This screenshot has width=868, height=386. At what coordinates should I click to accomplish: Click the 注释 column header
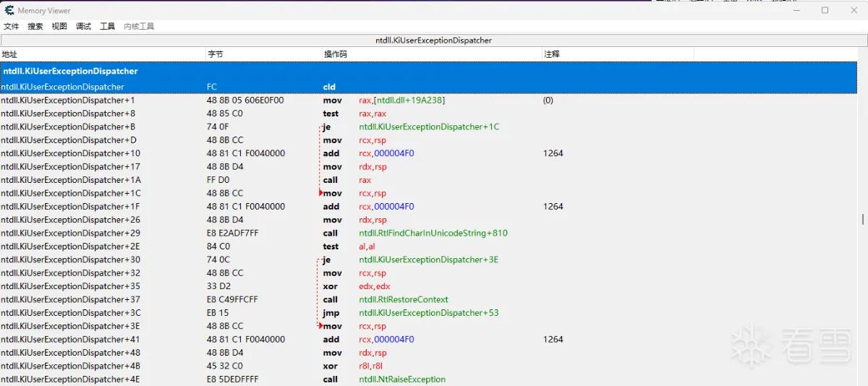point(618,54)
